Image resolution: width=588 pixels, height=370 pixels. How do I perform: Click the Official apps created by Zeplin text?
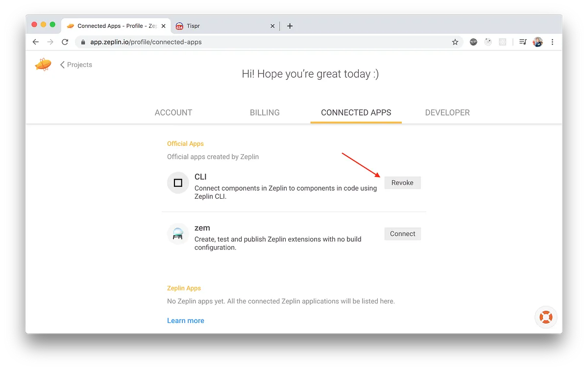click(x=213, y=157)
